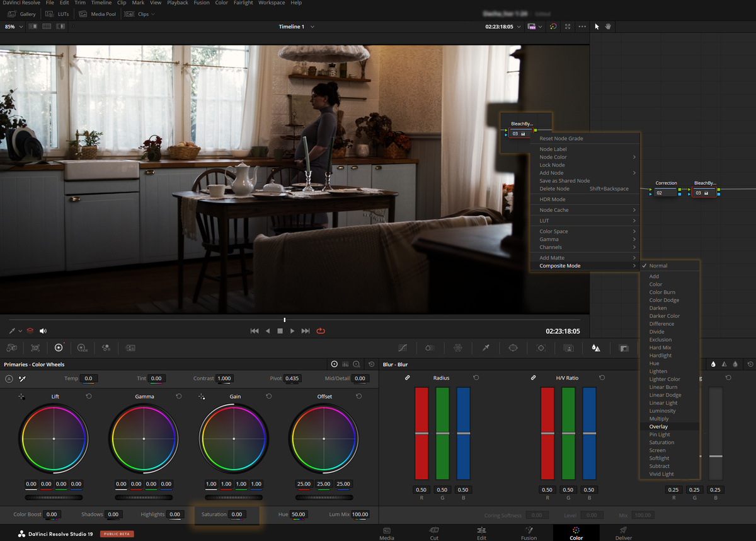Mute viewer audio speaker
The height and width of the screenshot is (541, 756).
(43, 330)
